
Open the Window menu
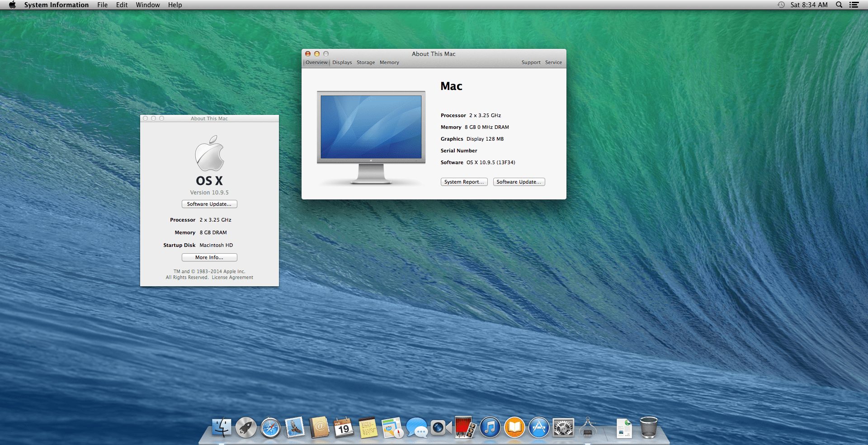148,5
